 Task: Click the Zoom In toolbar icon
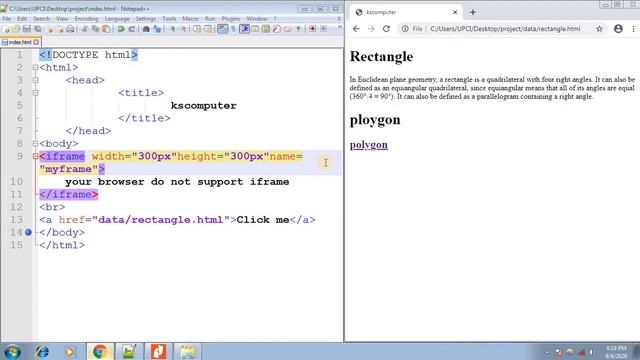point(172,29)
